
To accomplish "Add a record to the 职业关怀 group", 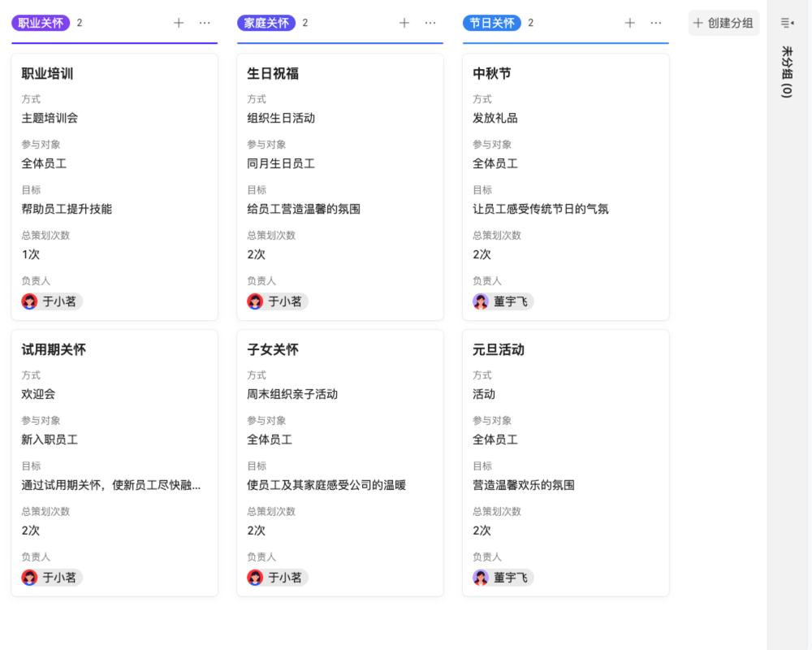I will coord(178,23).
